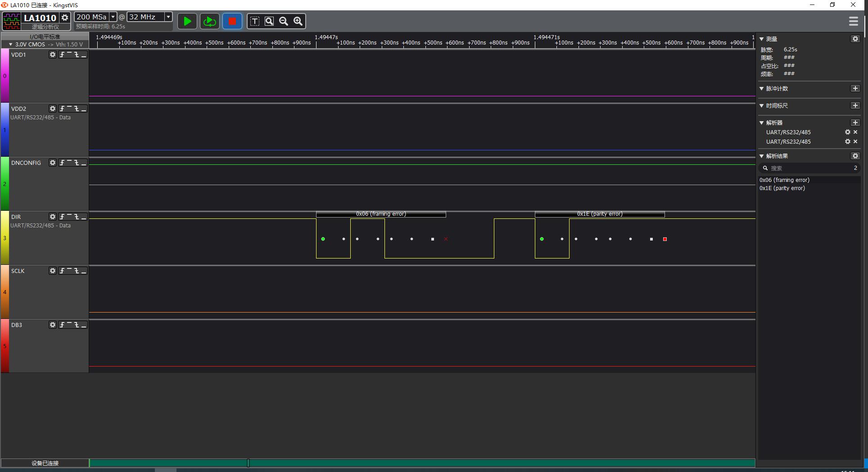Image resolution: width=868 pixels, height=472 pixels.
Task: Open DNCONFIG channel settings gear
Action: tap(53, 163)
